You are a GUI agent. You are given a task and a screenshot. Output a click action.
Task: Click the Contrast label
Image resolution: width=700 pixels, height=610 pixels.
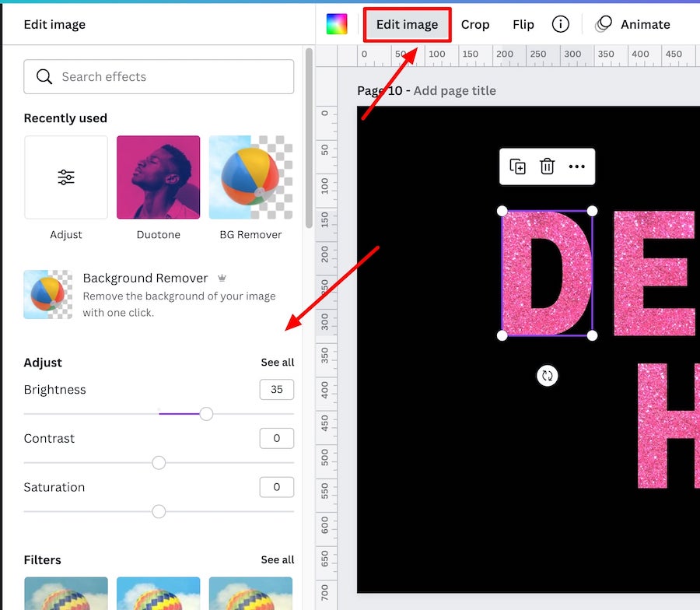(x=49, y=438)
